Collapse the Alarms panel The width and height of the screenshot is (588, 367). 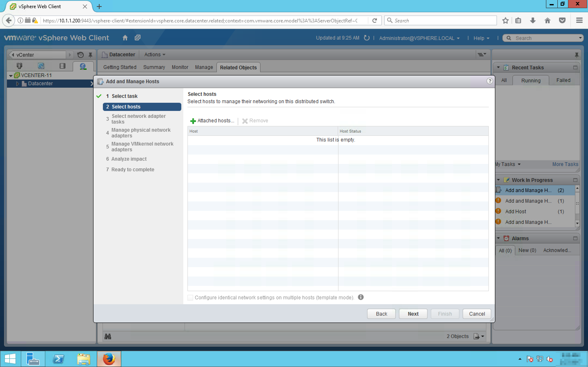(x=498, y=238)
